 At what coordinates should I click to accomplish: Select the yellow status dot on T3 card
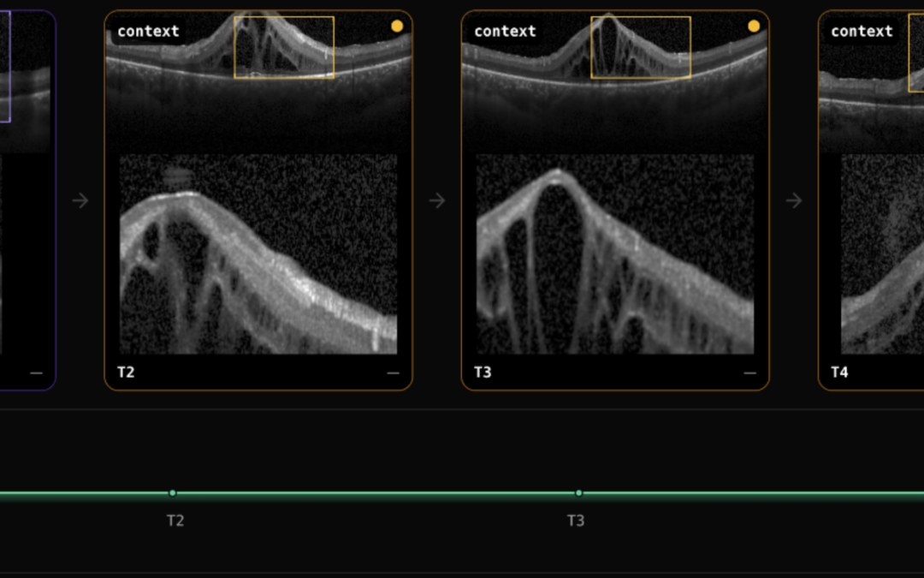point(754,26)
